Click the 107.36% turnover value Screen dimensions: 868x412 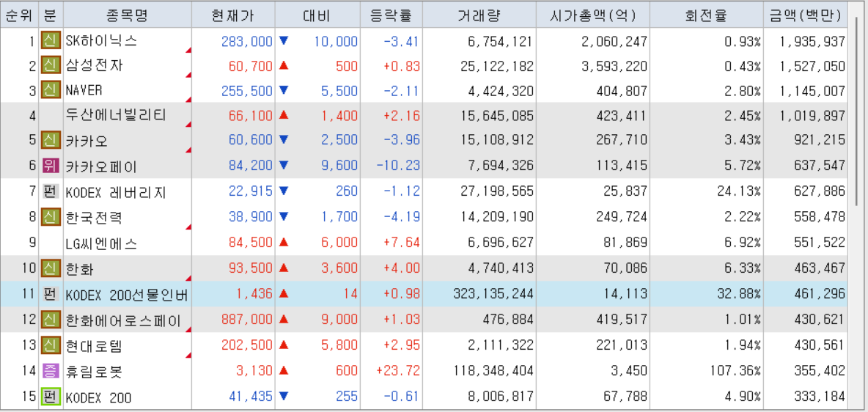tap(735, 371)
